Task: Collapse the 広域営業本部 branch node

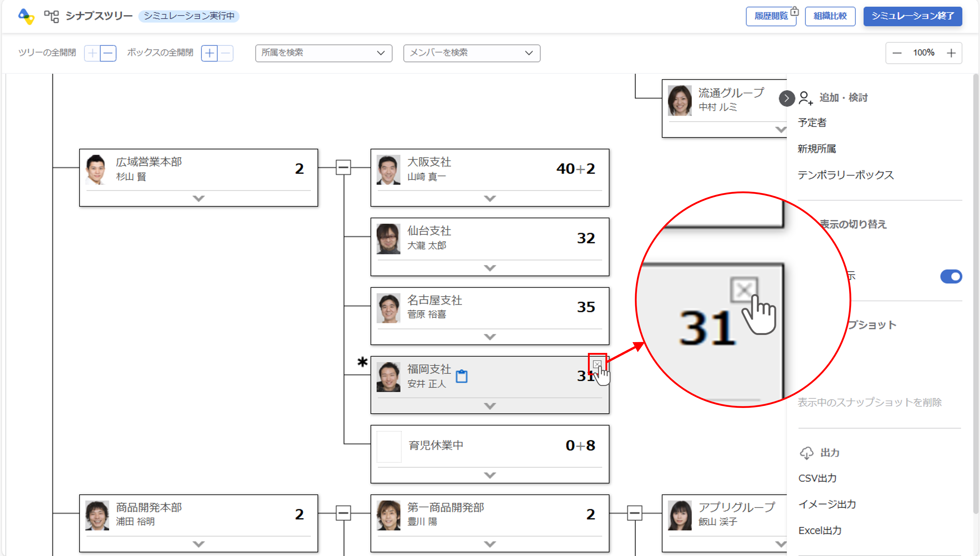Action: point(343,167)
